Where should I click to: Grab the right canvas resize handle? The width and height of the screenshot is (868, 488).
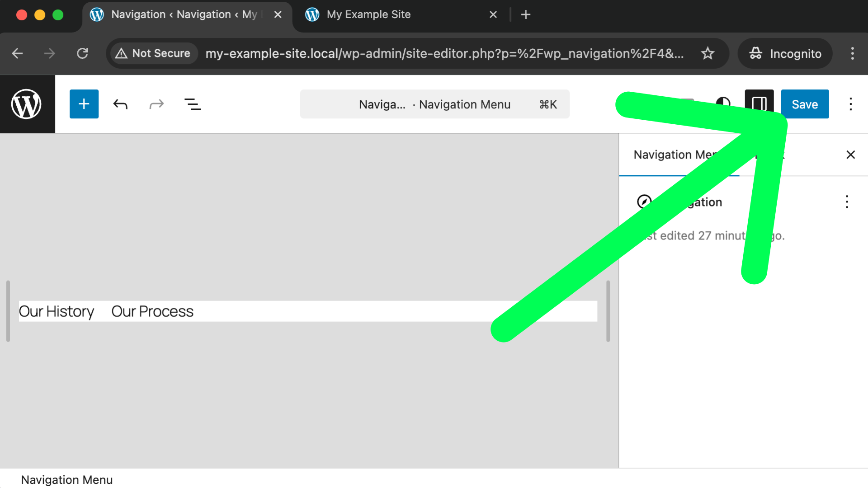click(x=608, y=311)
